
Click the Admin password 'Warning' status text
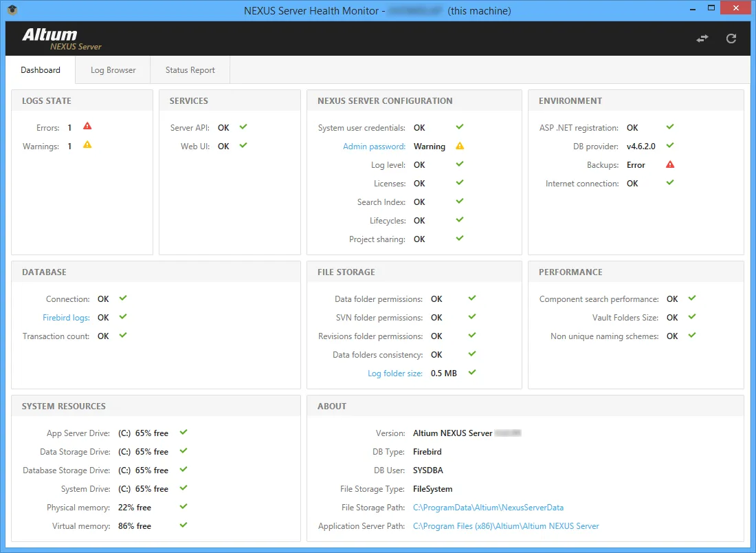pyautogui.click(x=429, y=147)
